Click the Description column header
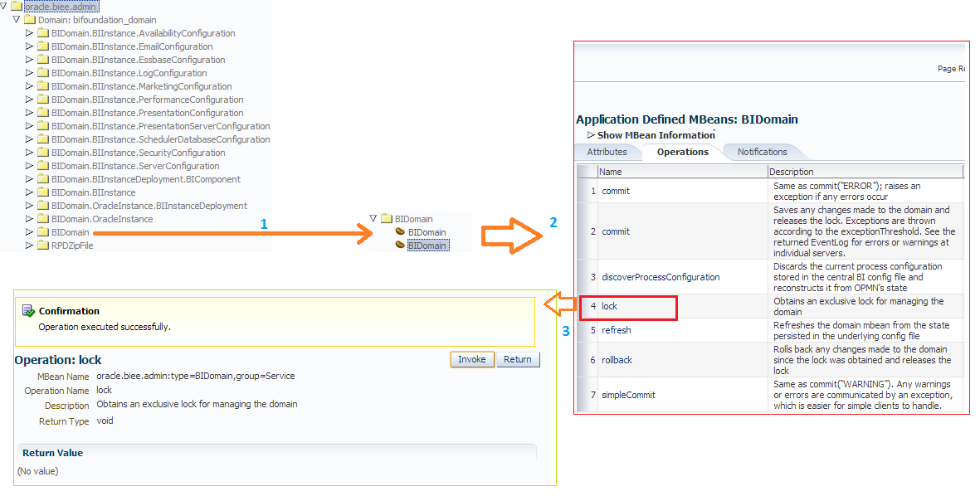 click(865, 172)
